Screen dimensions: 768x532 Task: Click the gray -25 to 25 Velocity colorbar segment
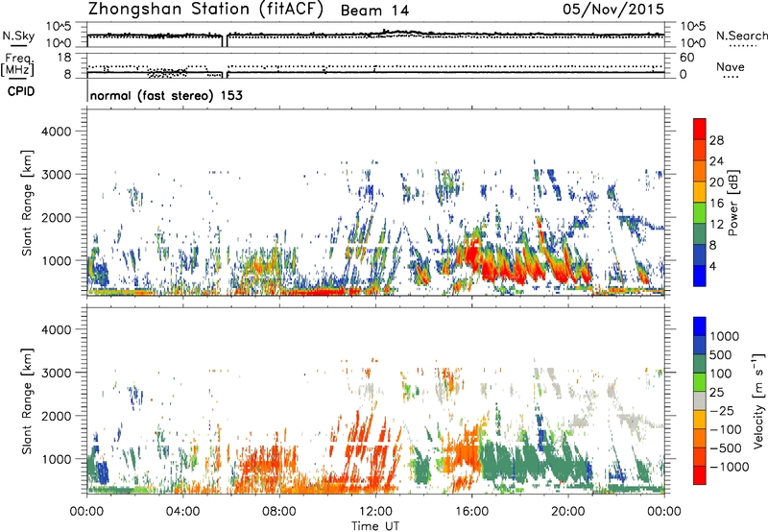click(x=700, y=401)
